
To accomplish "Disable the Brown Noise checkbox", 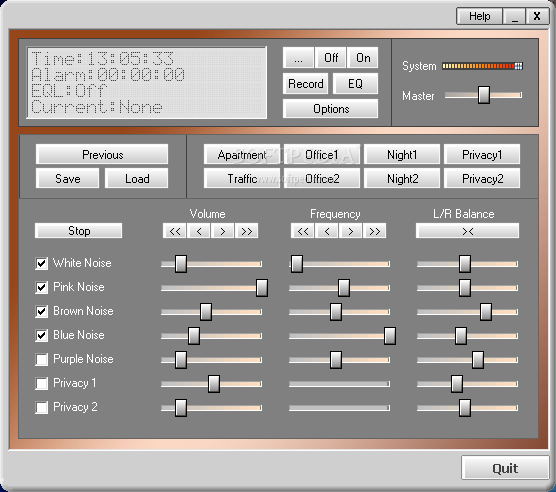I will pos(41,312).
